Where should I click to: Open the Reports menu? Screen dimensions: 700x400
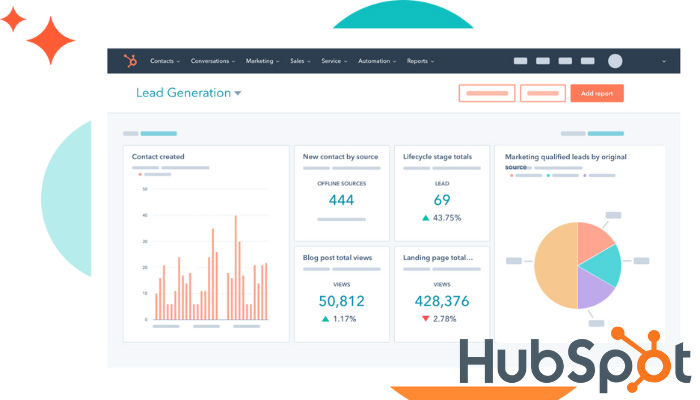pyautogui.click(x=420, y=61)
